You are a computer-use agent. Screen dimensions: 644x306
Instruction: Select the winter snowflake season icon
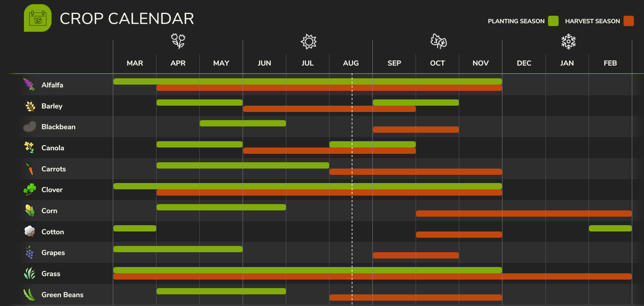[x=568, y=42]
